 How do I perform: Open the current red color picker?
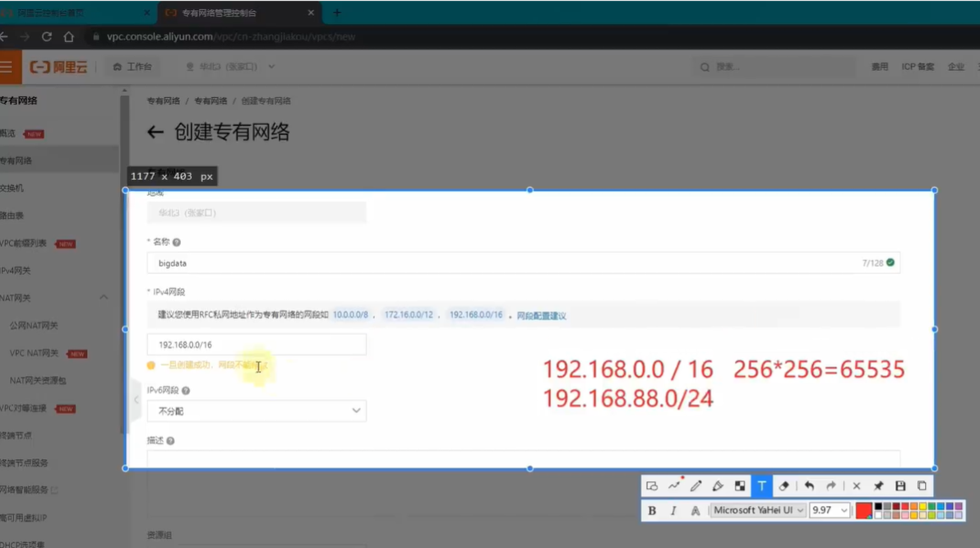[864, 510]
